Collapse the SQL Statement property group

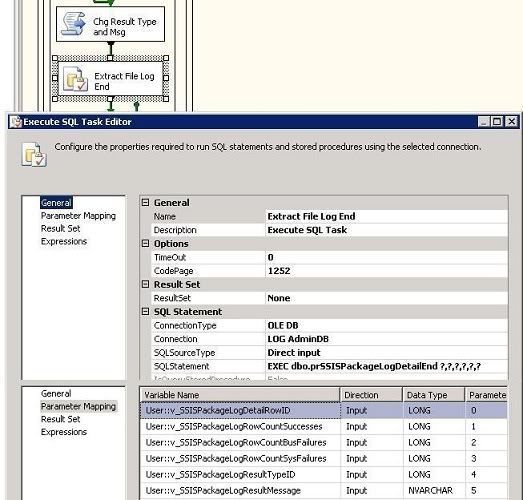(145, 312)
